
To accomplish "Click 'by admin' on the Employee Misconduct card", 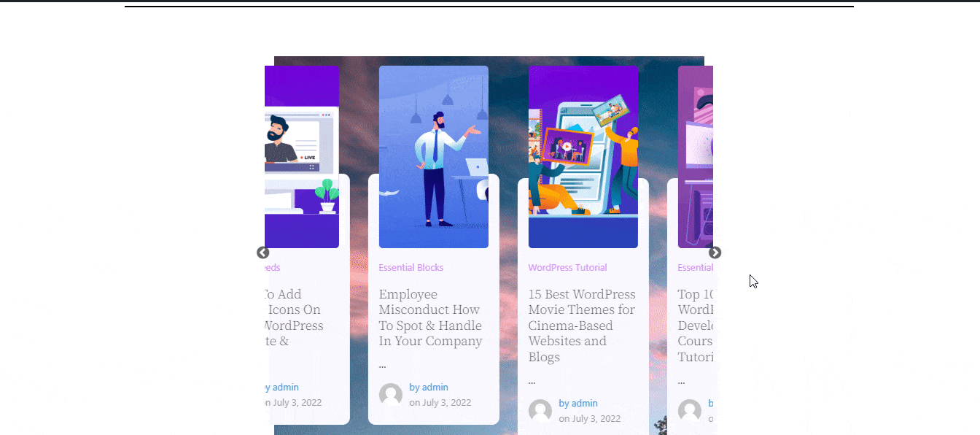I will coord(429,388).
